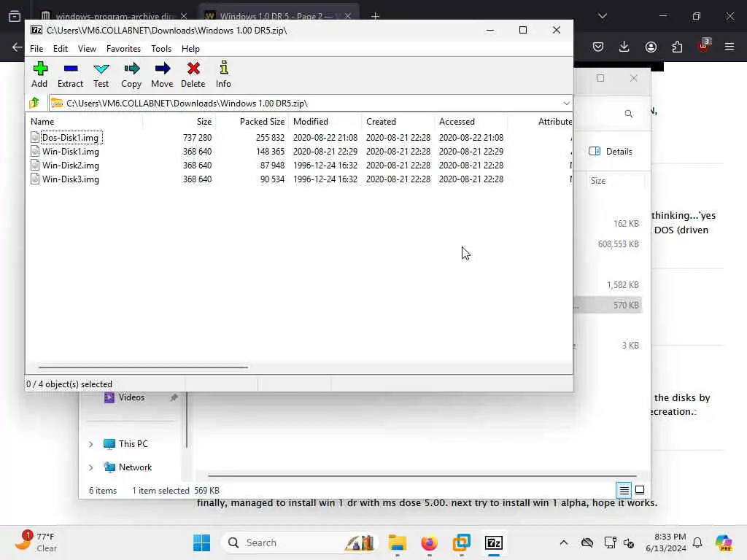The image size is (747, 560).
Task: Open the weather widget showing 77°F
Action: coord(36,542)
